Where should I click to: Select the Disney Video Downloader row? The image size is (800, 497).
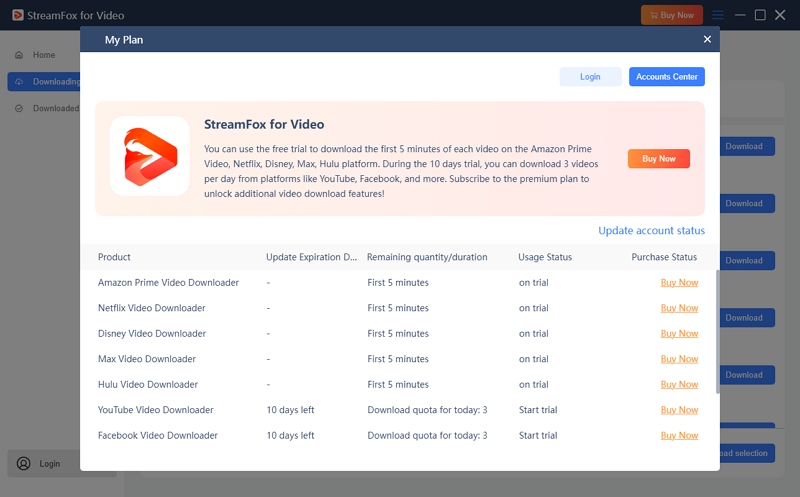pyautogui.click(x=398, y=334)
